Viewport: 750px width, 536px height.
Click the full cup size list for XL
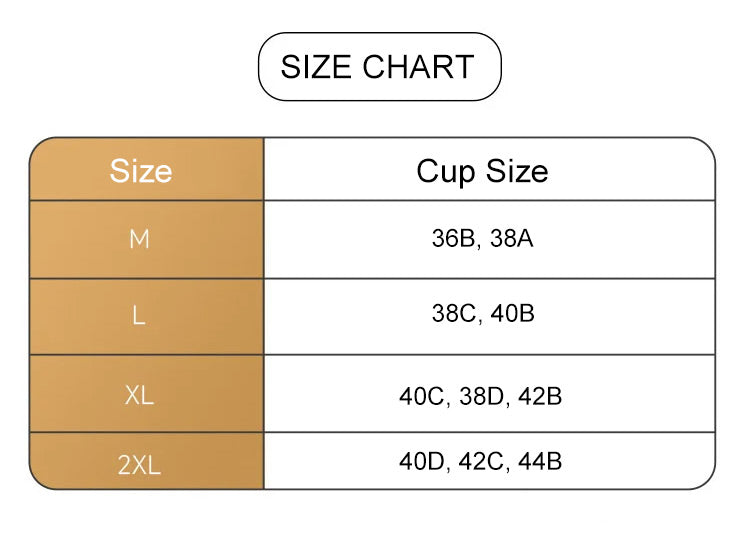pos(481,396)
